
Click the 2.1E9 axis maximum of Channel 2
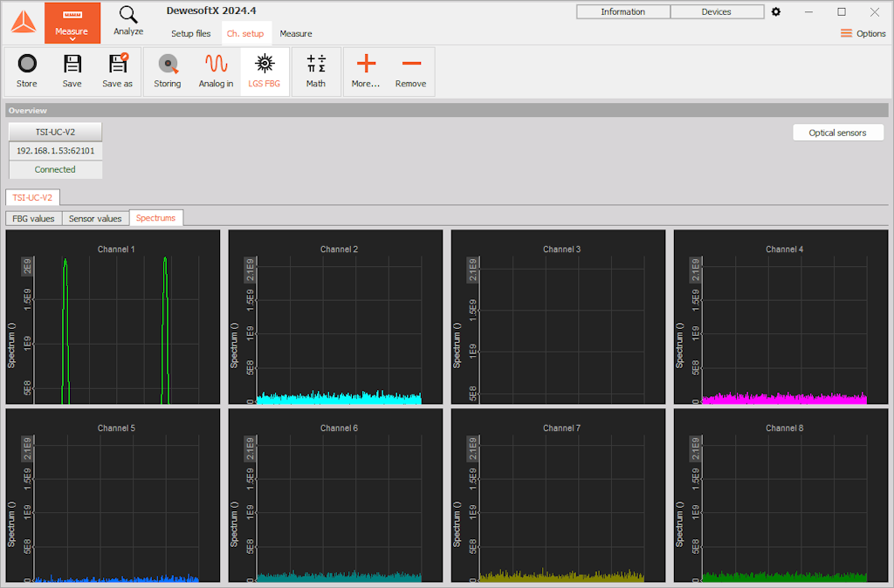(x=250, y=270)
